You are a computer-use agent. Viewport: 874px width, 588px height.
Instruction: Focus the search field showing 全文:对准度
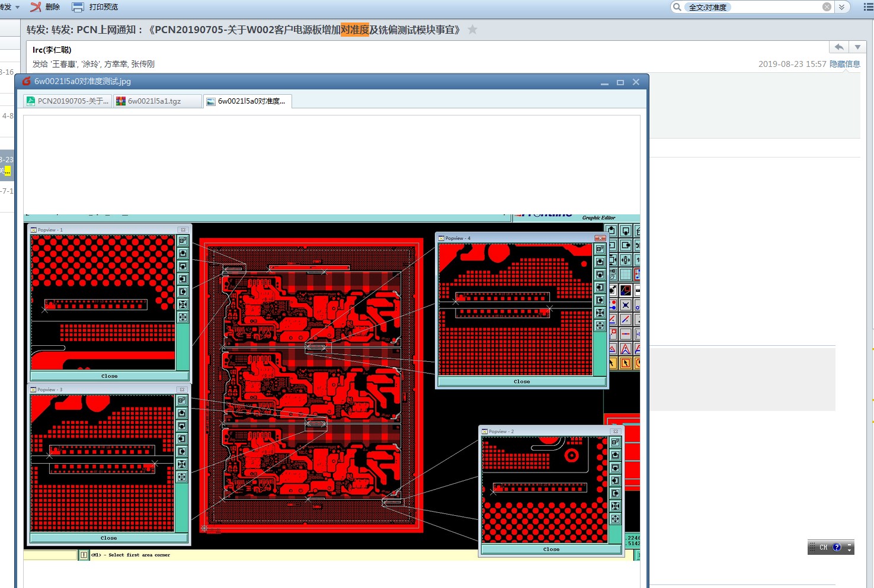[x=753, y=7]
